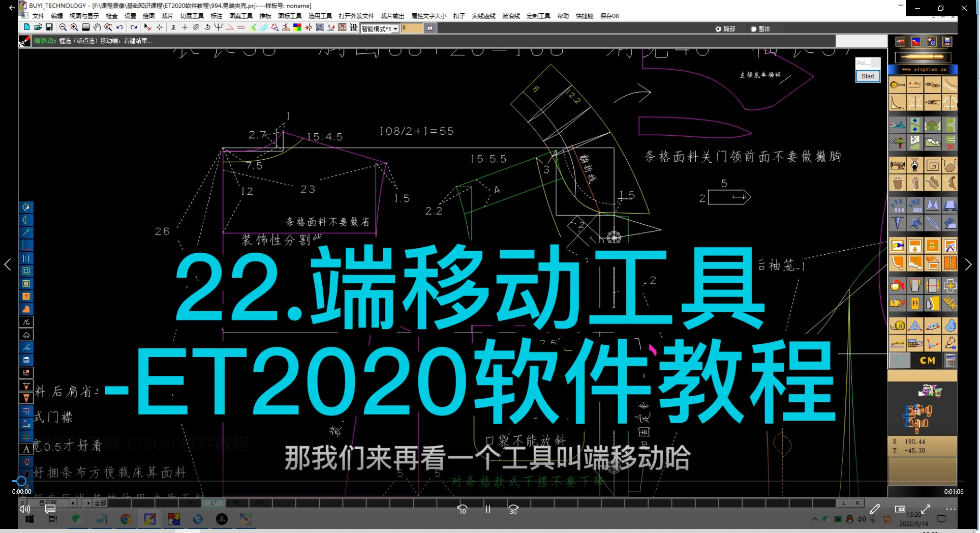Open the more options ellipsis in player
980x533 pixels.
951,509
